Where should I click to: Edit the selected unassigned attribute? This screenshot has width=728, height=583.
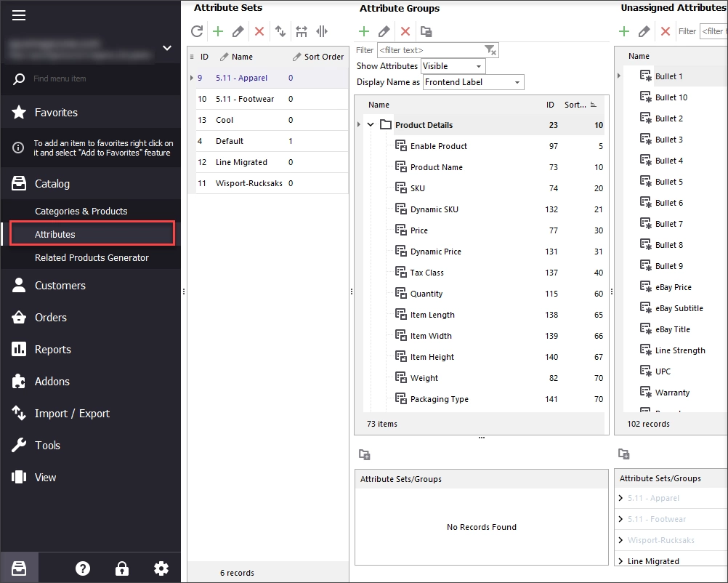(x=644, y=31)
